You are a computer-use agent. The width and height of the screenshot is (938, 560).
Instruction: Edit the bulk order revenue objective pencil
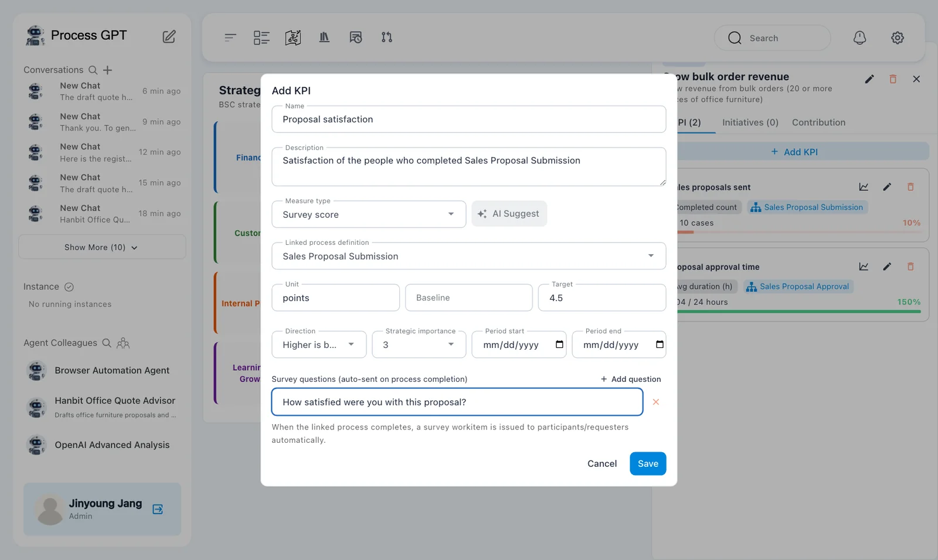[x=869, y=79]
